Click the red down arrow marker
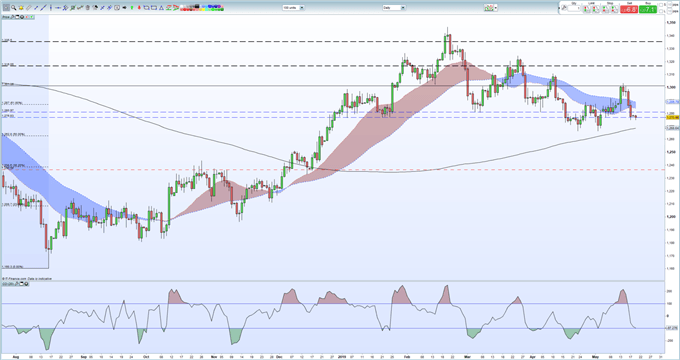 (x=139, y=7)
